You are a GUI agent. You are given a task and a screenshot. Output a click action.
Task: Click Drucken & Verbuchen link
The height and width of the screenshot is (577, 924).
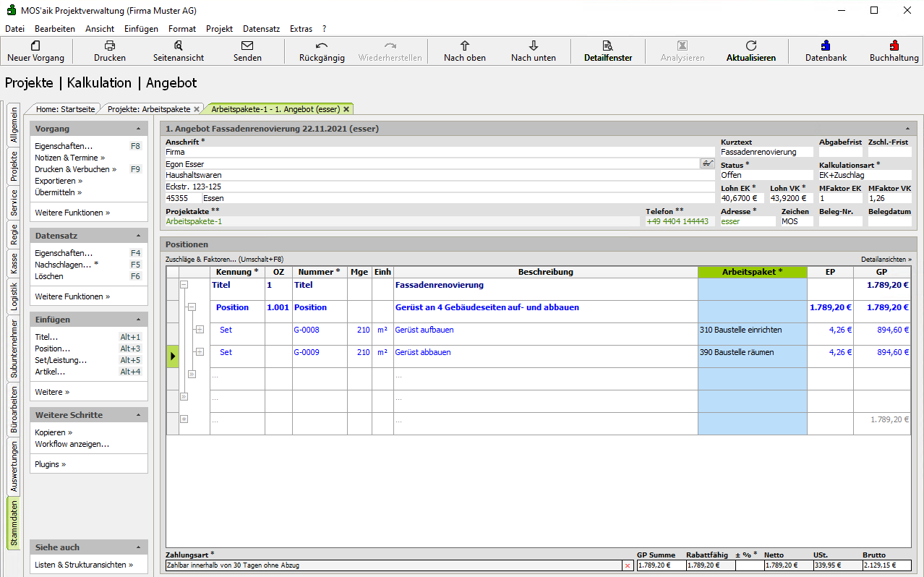coord(75,169)
